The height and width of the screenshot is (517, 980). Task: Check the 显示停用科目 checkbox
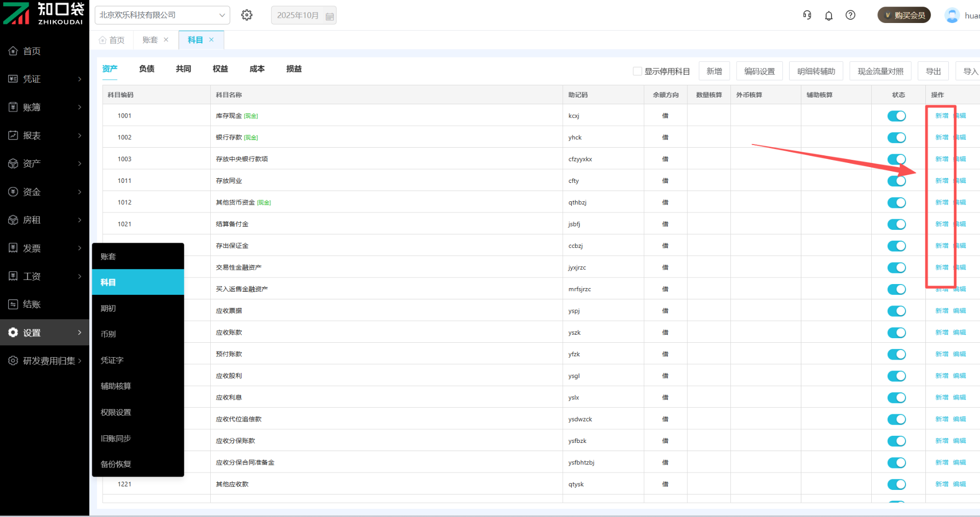click(637, 72)
